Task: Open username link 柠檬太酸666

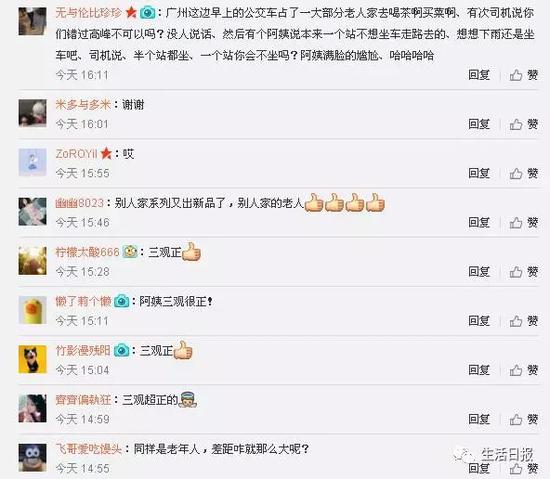Action: click(87, 252)
